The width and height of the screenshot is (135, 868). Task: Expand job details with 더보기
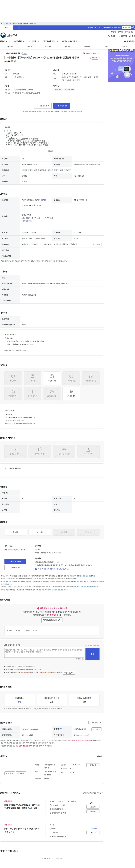pyautogui.click(x=52, y=151)
